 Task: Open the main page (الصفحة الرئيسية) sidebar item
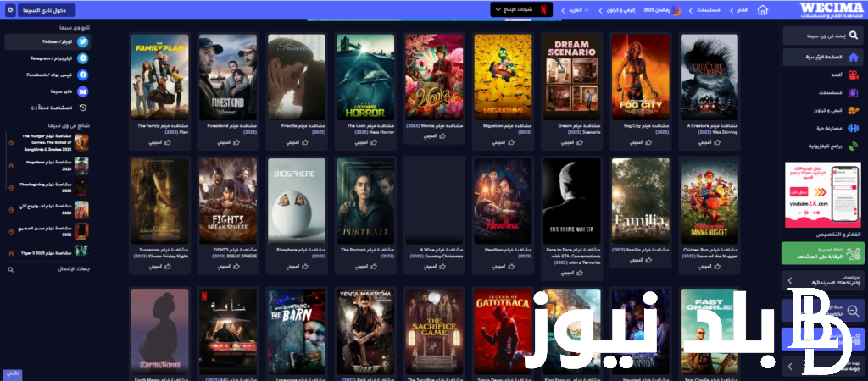coord(822,57)
